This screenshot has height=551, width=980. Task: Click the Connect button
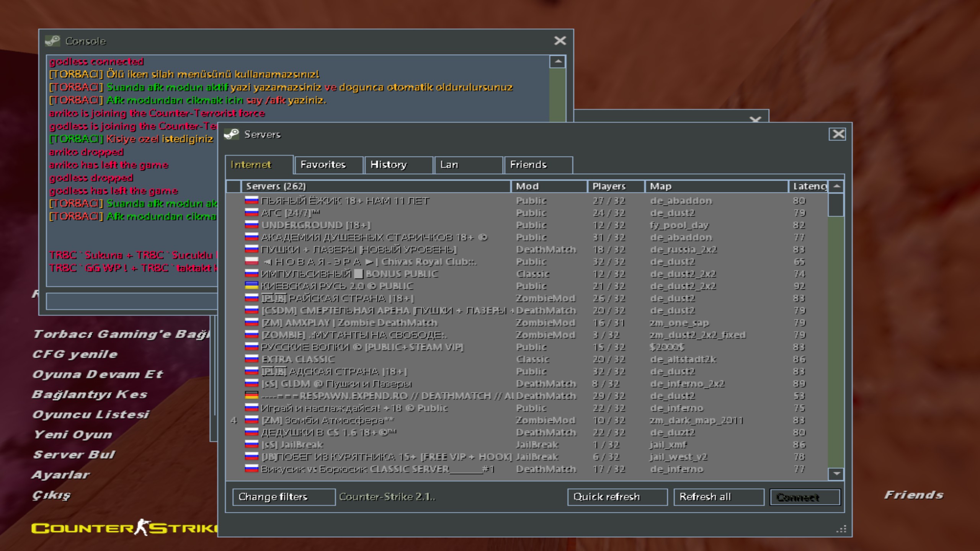click(x=805, y=497)
